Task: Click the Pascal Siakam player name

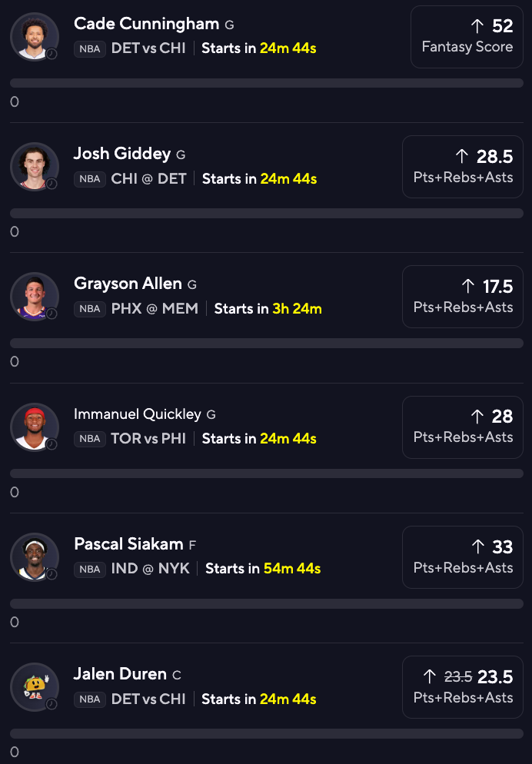Action: (x=128, y=544)
